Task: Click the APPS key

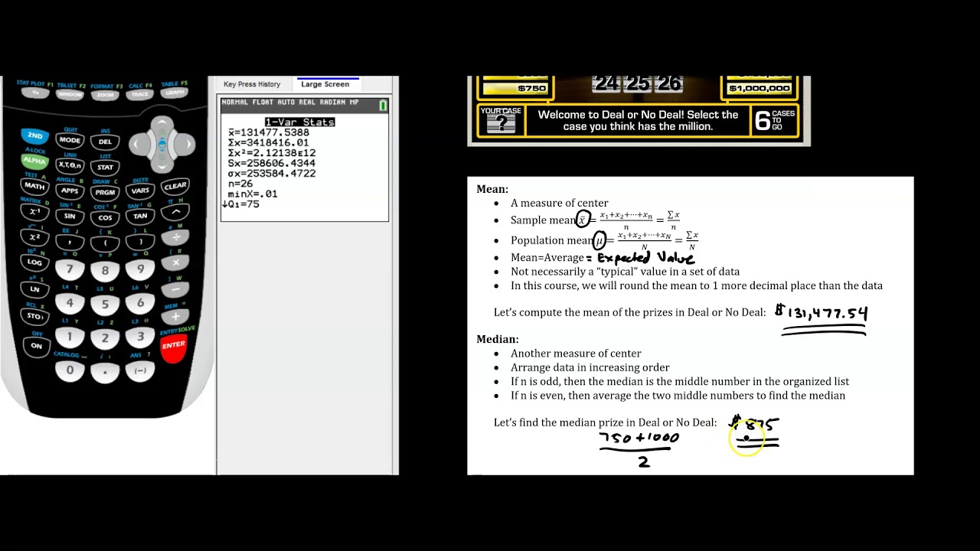Action: click(70, 191)
